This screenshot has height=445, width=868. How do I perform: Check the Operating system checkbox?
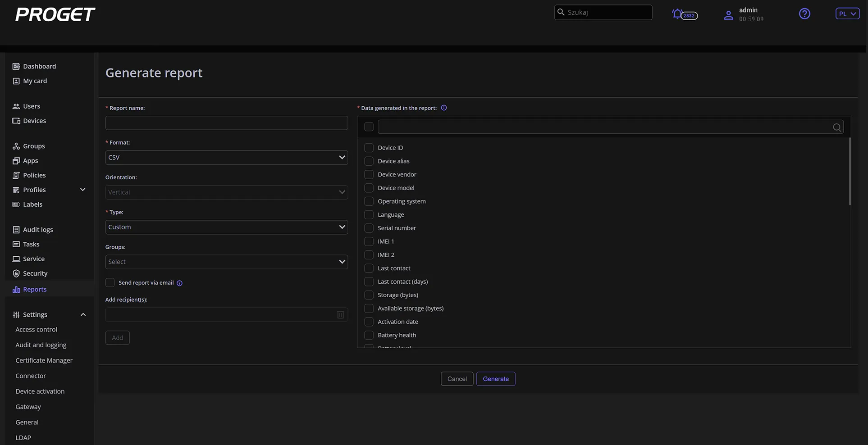(x=369, y=201)
